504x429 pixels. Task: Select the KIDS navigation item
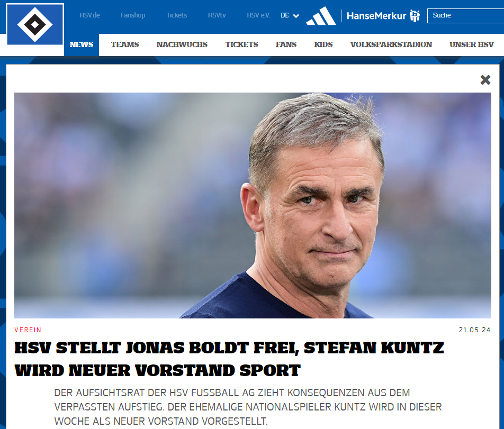click(323, 44)
